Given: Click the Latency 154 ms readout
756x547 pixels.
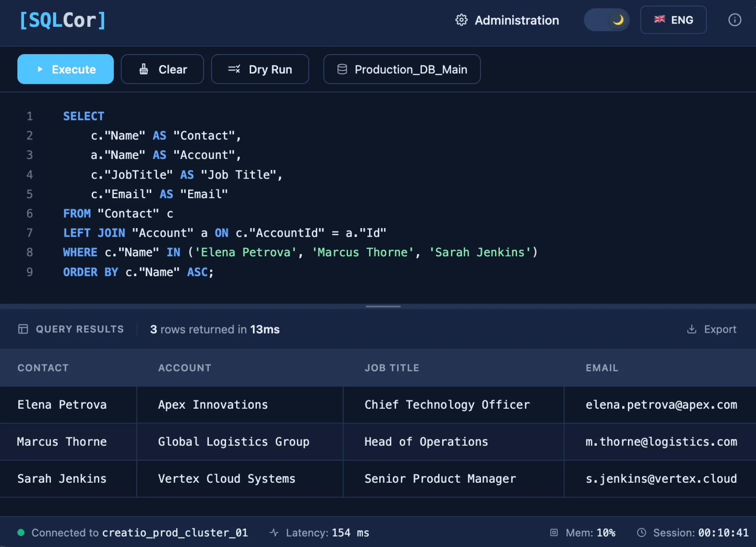Looking at the screenshot, I should pos(328,533).
